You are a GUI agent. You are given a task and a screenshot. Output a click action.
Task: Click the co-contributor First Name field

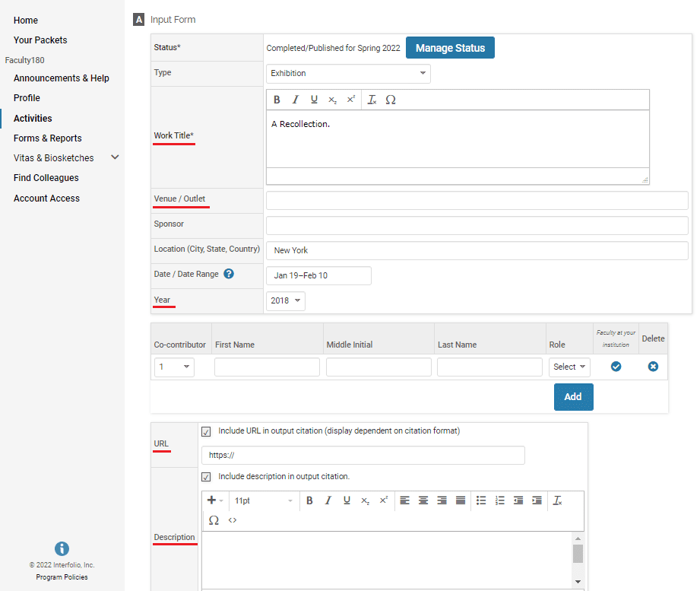(267, 367)
